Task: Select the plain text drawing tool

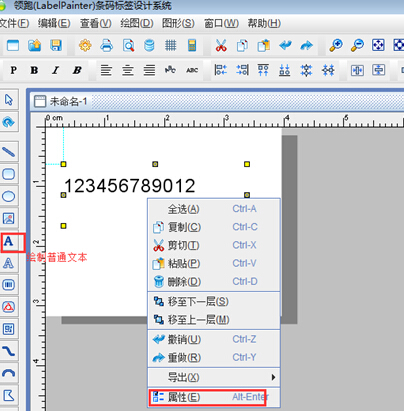Action: 9,242
